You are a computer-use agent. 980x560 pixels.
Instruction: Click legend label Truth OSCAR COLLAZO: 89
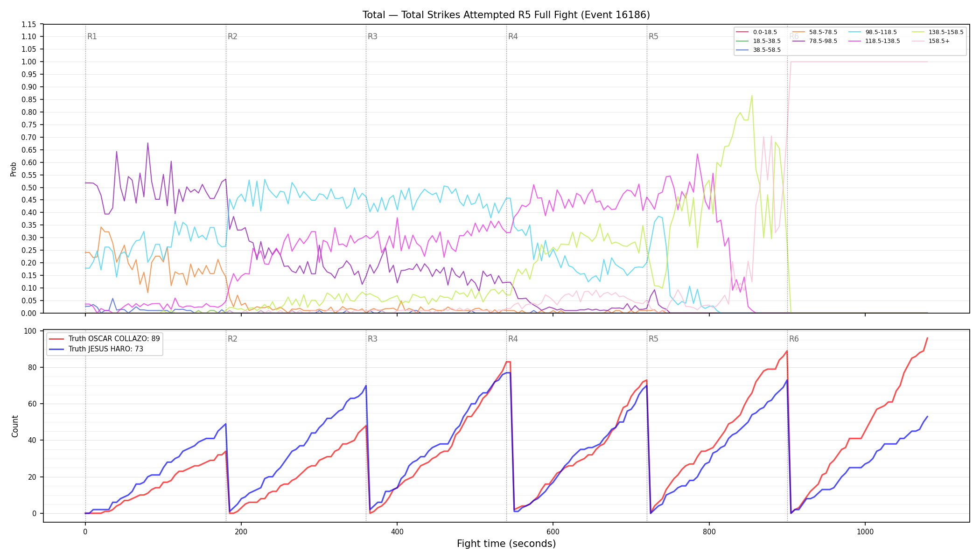(114, 339)
